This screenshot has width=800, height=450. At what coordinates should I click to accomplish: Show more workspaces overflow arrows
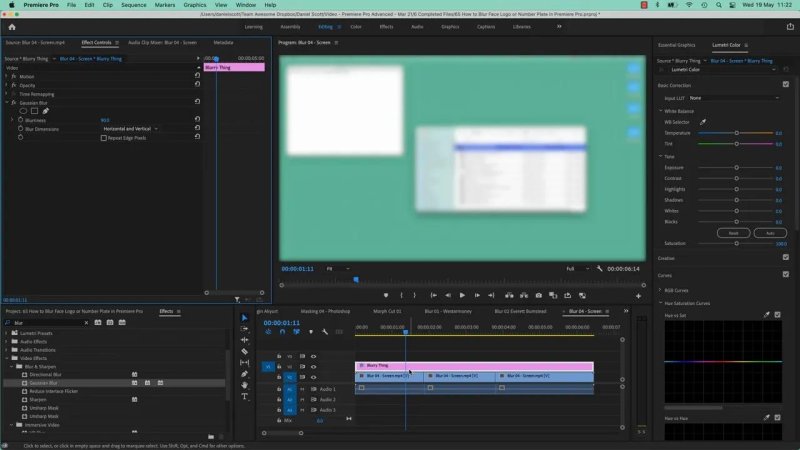pos(559,27)
